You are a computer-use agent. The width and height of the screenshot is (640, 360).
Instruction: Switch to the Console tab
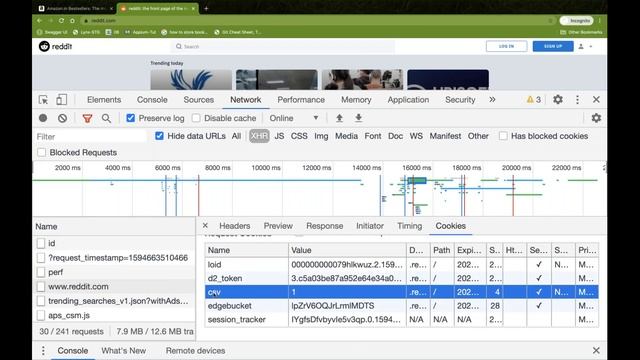(x=152, y=100)
